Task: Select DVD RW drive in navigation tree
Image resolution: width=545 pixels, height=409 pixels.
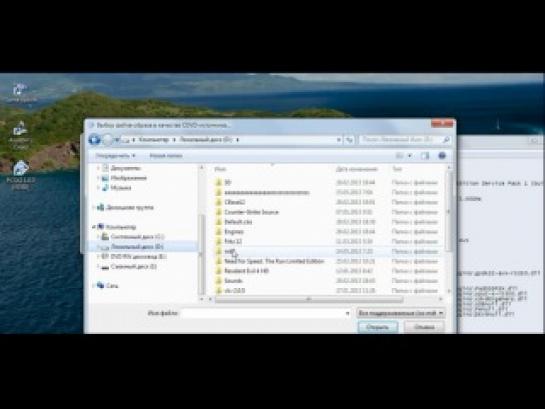Action: pos(139,256)
